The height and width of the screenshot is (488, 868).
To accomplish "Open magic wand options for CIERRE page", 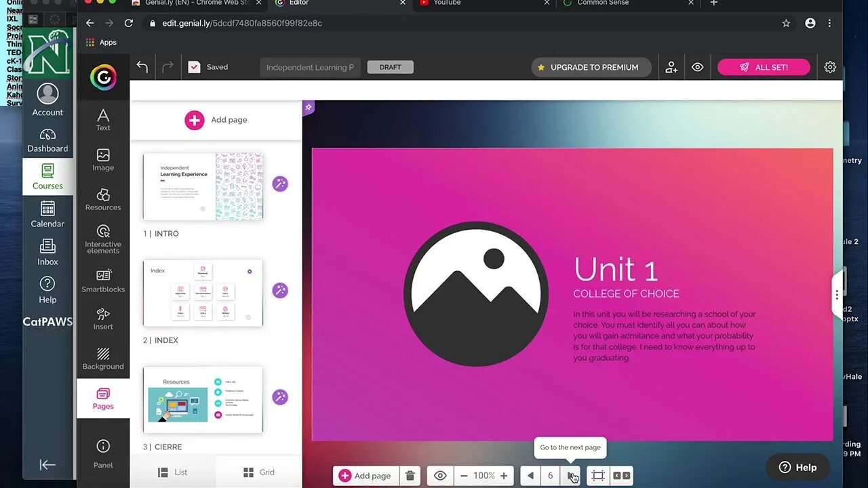I will (280, 397).
